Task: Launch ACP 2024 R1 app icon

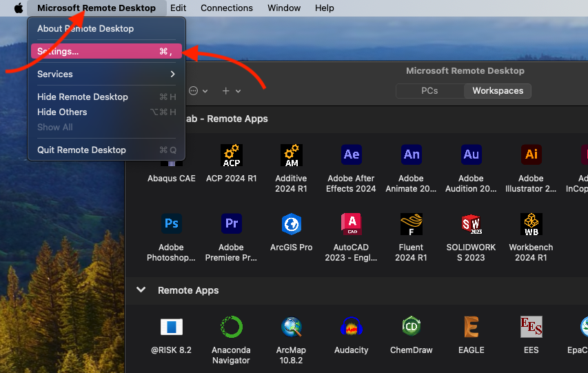Action: (232, 155)
